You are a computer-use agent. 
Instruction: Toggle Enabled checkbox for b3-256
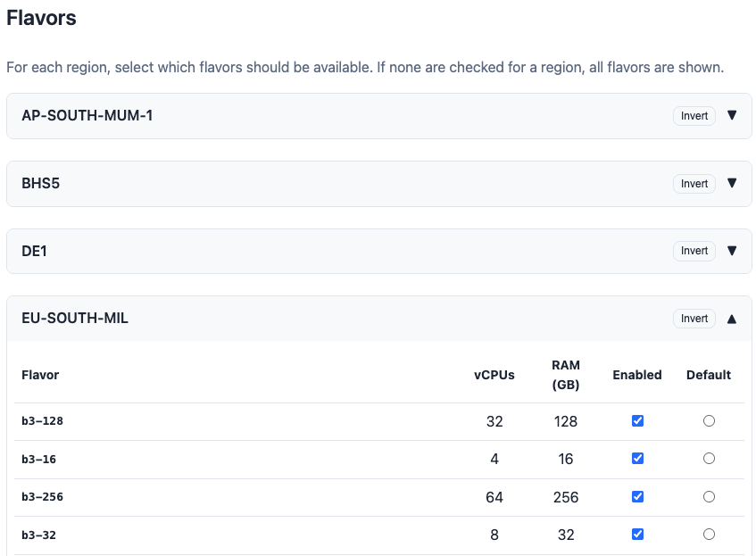637,497
